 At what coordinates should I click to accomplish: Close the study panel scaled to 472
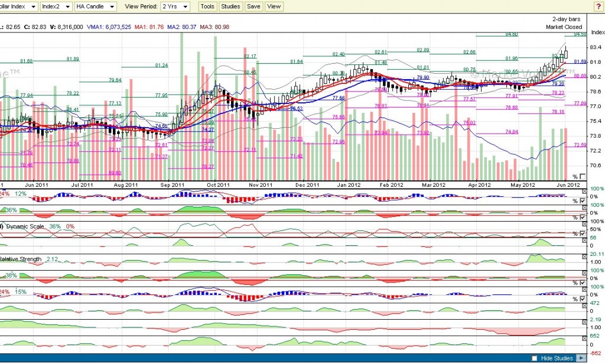coord(584,305)
